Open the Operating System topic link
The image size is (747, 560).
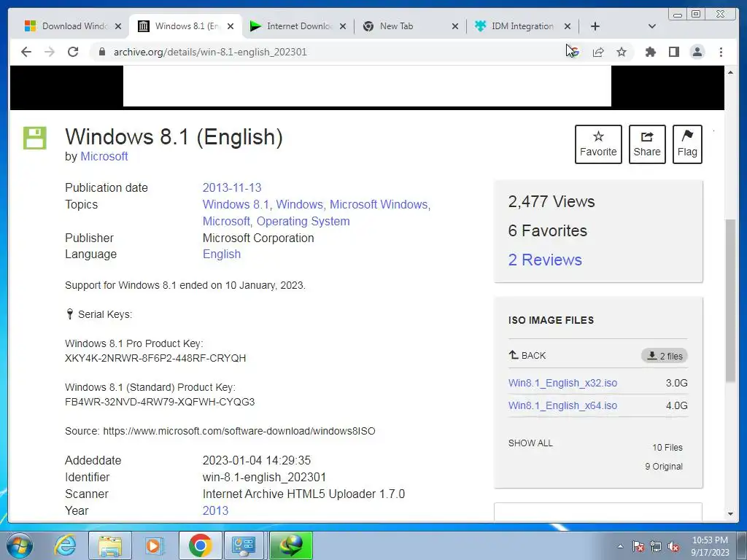pyautogui.click(x=303, y=221)
